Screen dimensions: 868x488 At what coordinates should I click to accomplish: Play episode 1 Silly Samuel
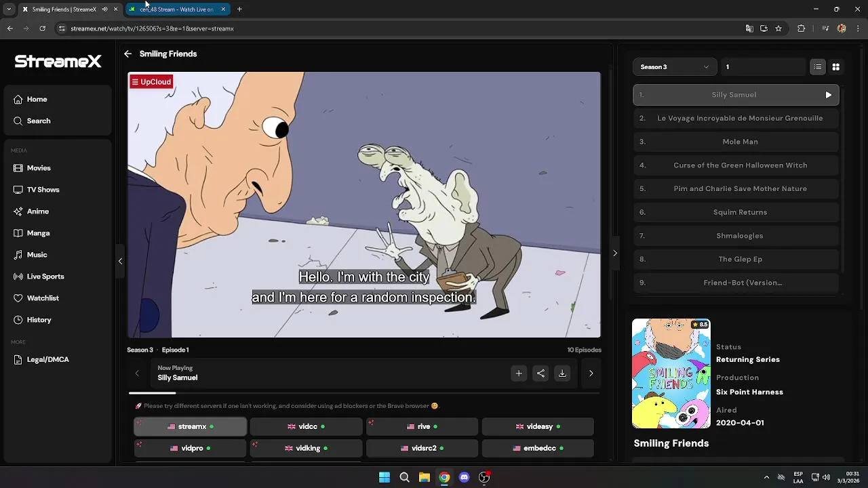point(736,95)
